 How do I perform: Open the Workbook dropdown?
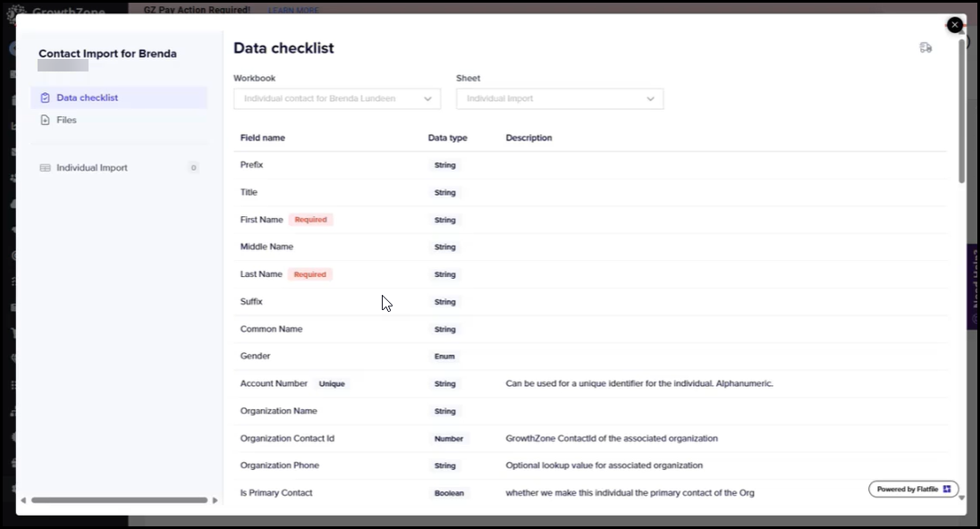click(x=337, y=99)
